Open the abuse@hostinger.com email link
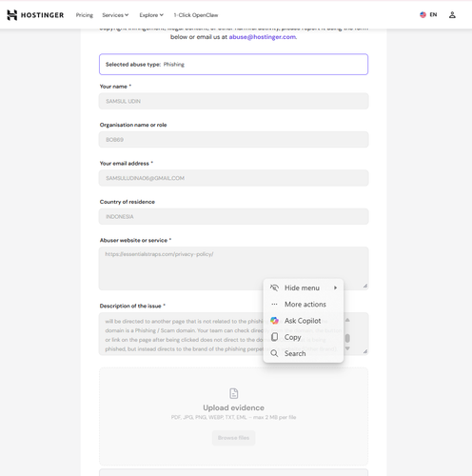Image resolution: width=472 pixels, height=476 pixels. pyautogui.click(x=263, y=37)
